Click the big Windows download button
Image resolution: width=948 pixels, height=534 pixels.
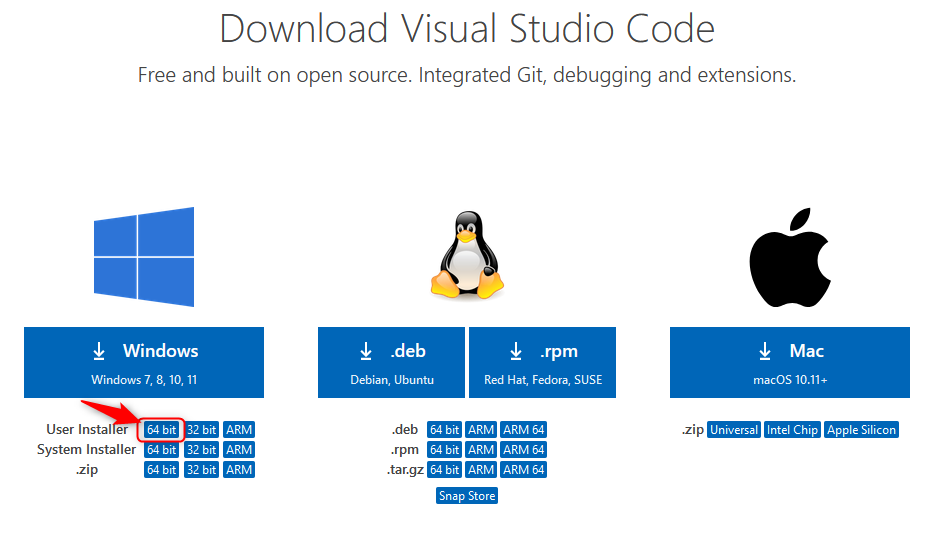[144, 362]
